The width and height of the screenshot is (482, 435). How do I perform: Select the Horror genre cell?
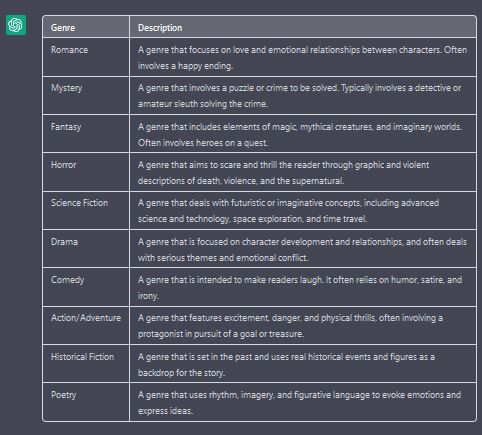coord(86,172)
